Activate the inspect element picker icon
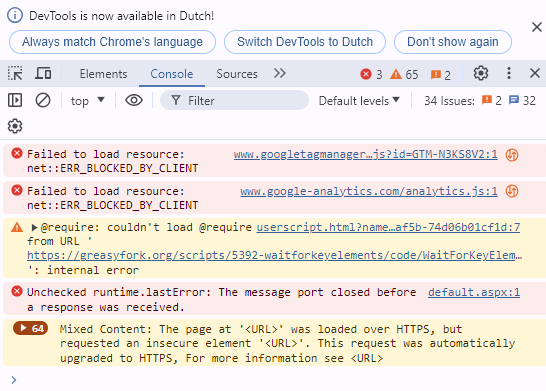 pos(15,73)
